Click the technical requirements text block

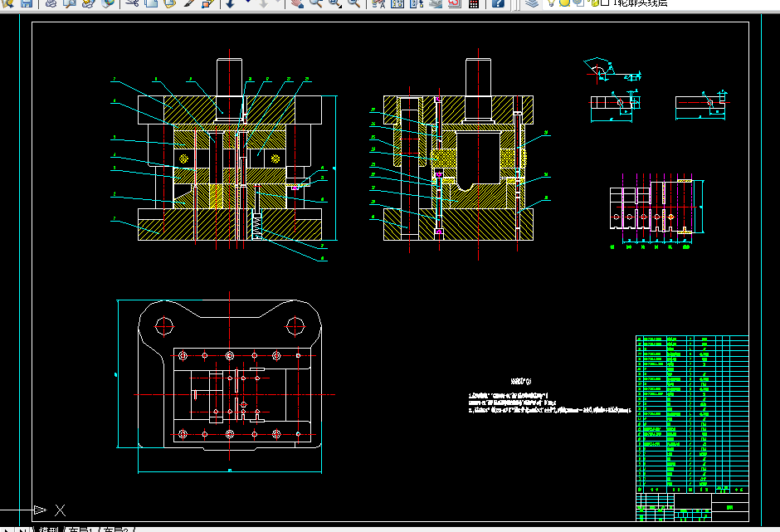(549, 397)
